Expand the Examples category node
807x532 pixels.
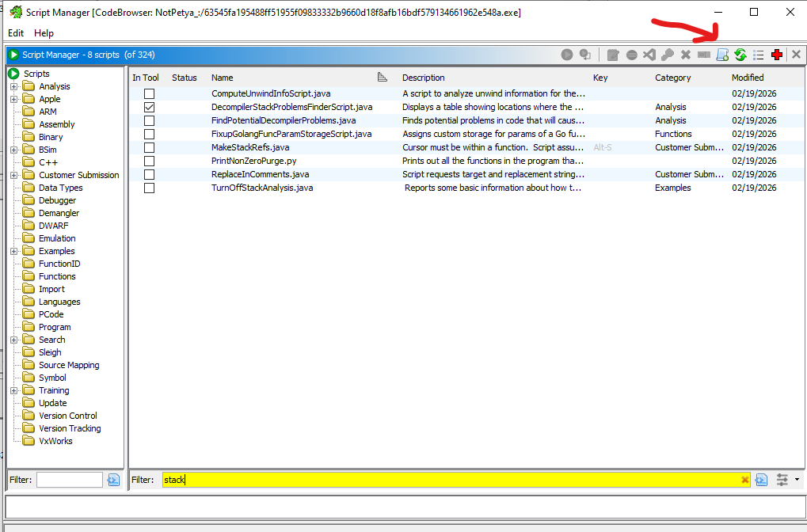13,251
